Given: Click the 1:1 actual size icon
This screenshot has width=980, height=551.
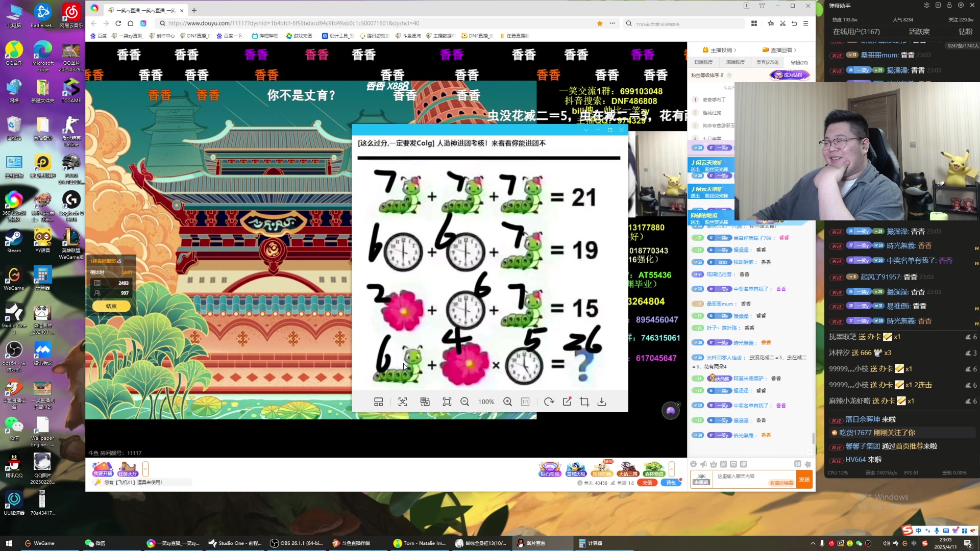Looking at the screenshot, I should tap(525, 402).
